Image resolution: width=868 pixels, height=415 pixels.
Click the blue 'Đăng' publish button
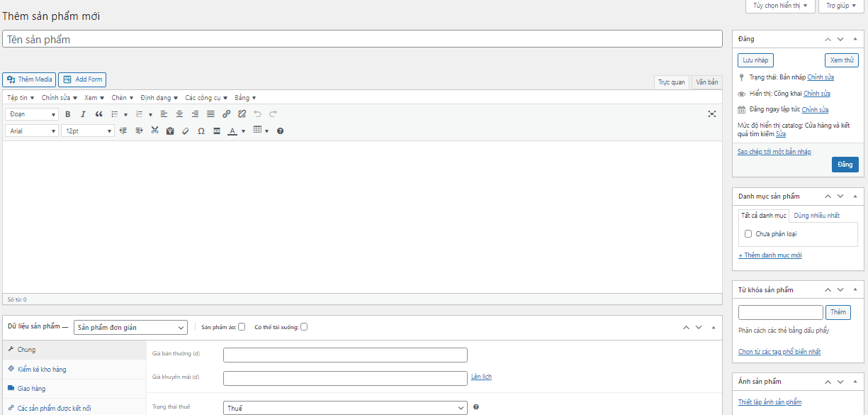[x=845, y=165]
